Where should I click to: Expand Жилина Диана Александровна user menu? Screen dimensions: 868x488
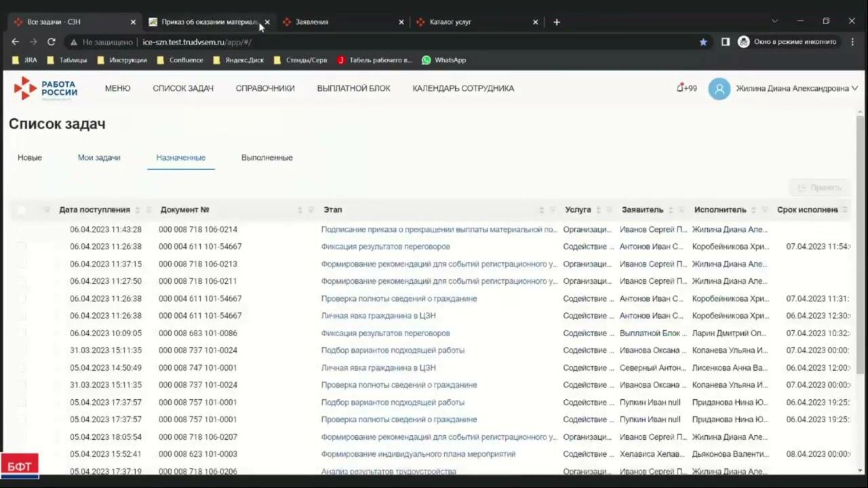(x=797, y=89)
